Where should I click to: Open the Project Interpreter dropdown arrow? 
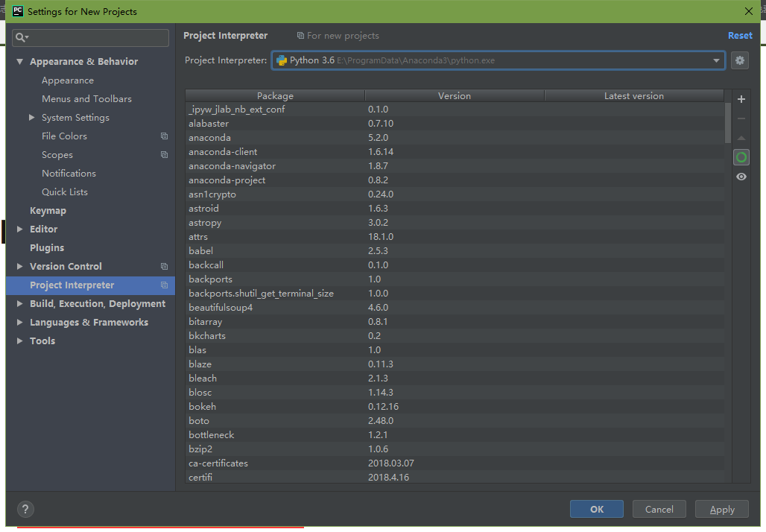tap(715, 60)
